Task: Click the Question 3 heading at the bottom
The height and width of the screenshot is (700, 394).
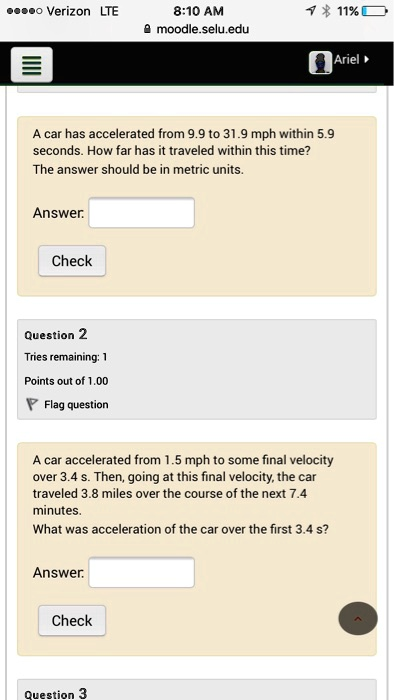Action: point(56,693)
